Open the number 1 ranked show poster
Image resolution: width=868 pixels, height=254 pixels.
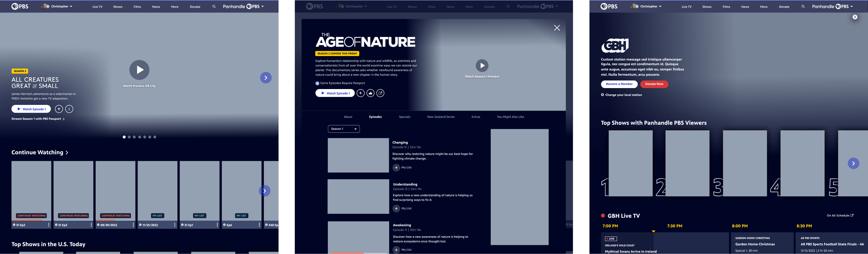tap(631, 163)
